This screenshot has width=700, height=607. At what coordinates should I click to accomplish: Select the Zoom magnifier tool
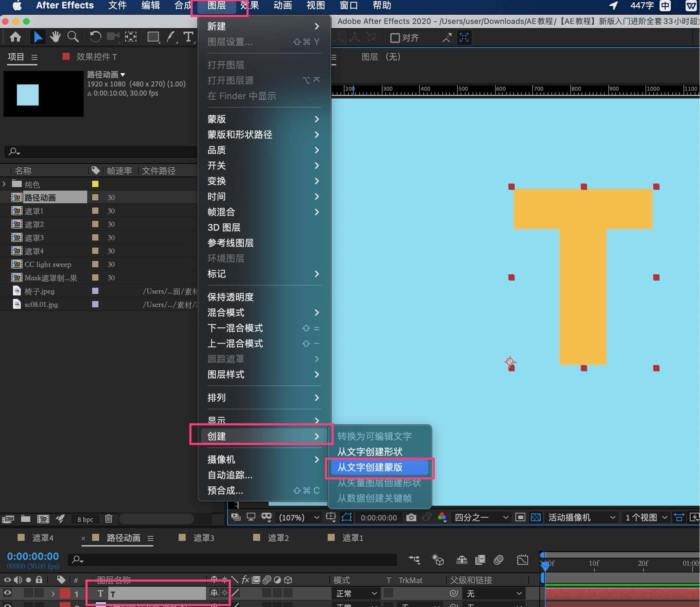tap(73, 37)
